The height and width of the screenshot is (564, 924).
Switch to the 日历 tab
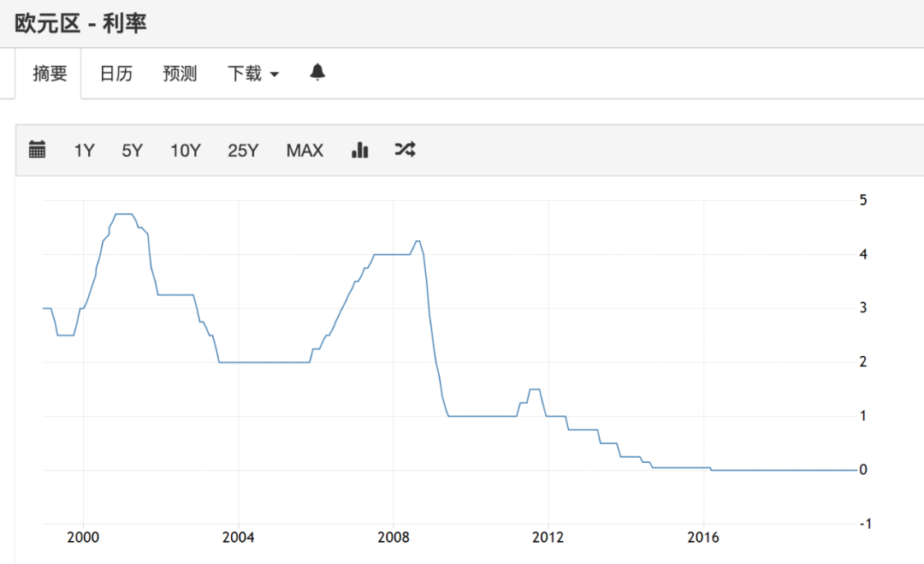(116, 74)
